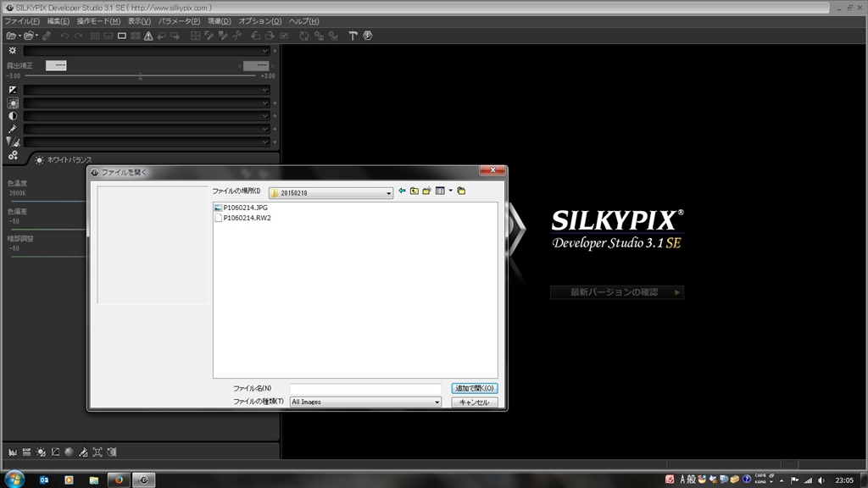The height and width of the screenshot is (488, 868).
Task: Click the 追加で開く(O) button
Action: (x=475, y=388)
